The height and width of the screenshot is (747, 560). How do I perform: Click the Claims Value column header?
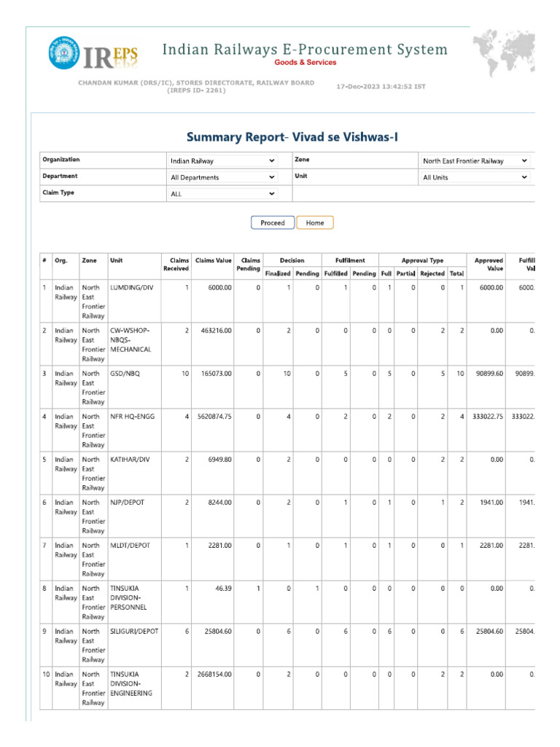(214, 260)
